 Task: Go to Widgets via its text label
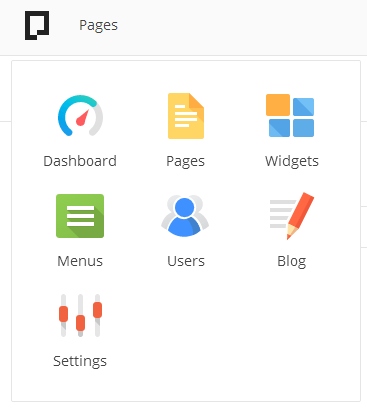click(x=292, y=161)
